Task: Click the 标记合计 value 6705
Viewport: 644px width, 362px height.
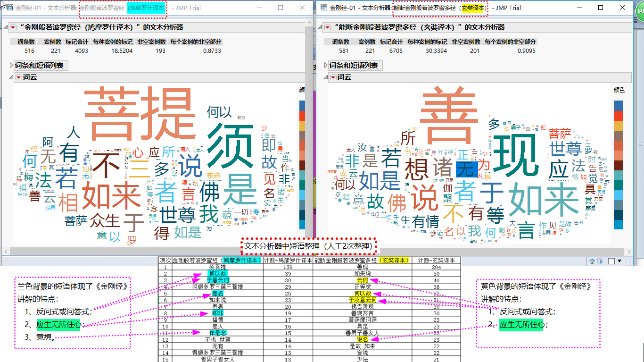Action: click(x=396, y=51)
